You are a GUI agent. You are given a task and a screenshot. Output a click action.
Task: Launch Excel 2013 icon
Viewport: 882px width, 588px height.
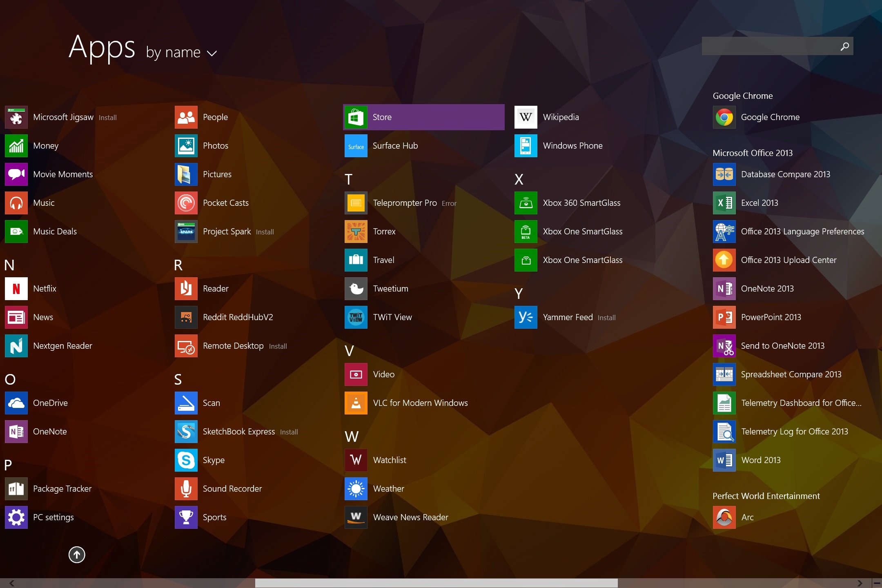click(724, 203)
